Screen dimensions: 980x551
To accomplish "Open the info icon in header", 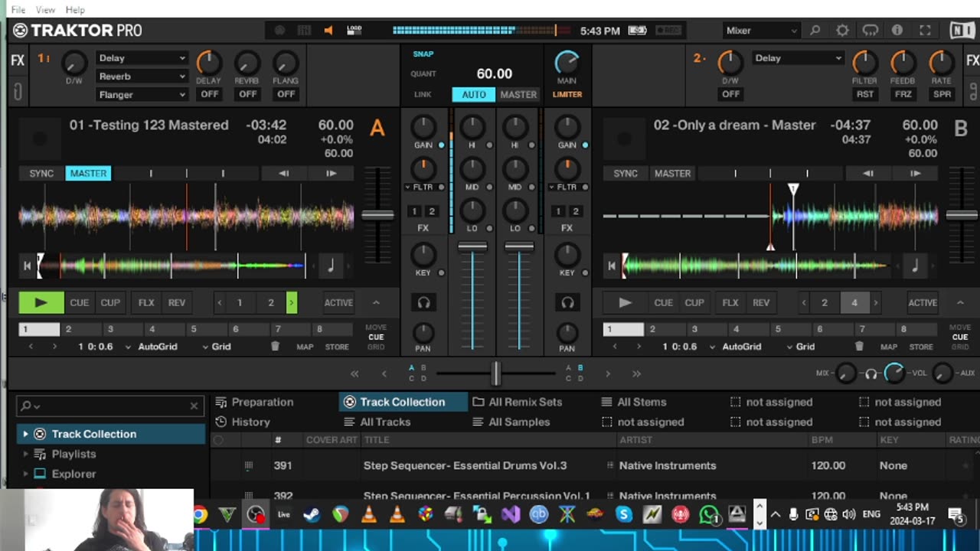I will 897,31.
